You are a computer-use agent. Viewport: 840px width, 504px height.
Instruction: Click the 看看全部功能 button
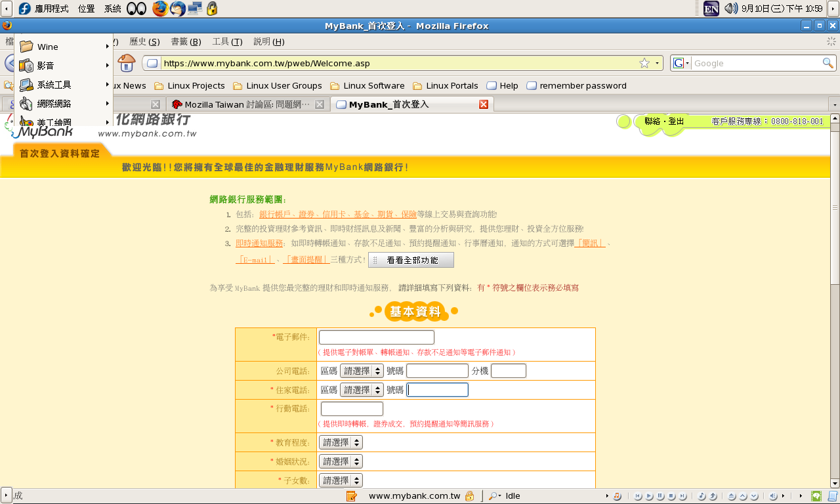click(x=411, y=261)
